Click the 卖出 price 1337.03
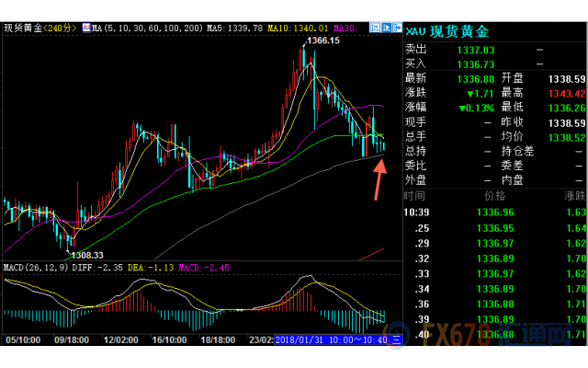This screenshot has height=368, width=588. 476,50
